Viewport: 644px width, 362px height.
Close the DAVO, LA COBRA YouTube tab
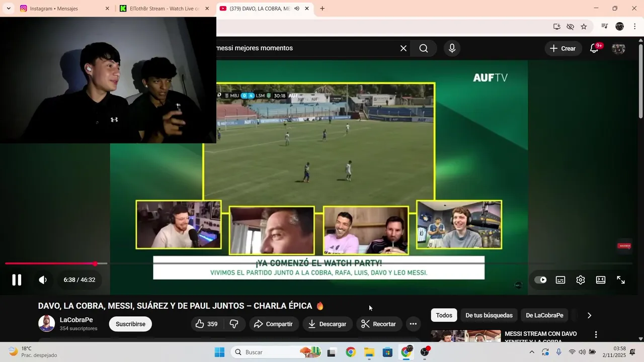[x=307, y=9]
